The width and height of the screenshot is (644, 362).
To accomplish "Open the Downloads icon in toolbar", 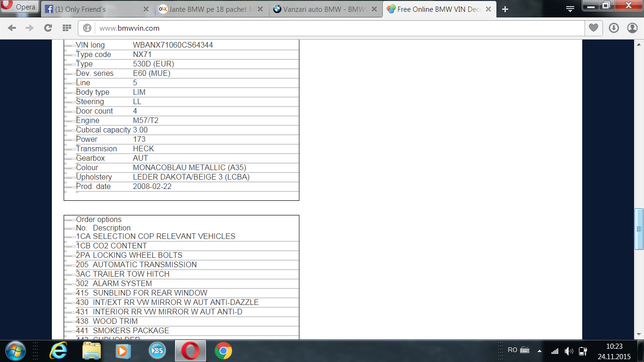I will [614, 28].
